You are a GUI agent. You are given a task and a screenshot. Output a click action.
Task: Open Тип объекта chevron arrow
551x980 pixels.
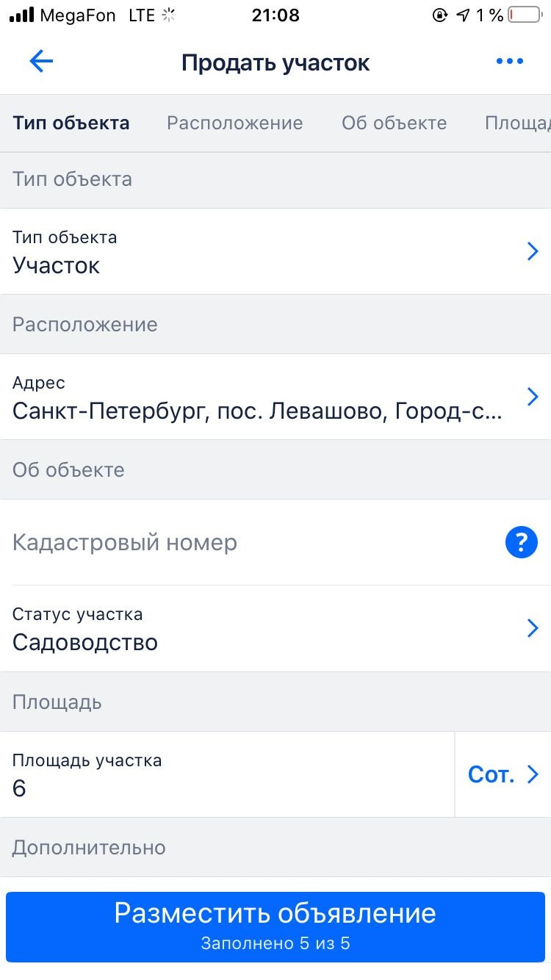(533, 252)
